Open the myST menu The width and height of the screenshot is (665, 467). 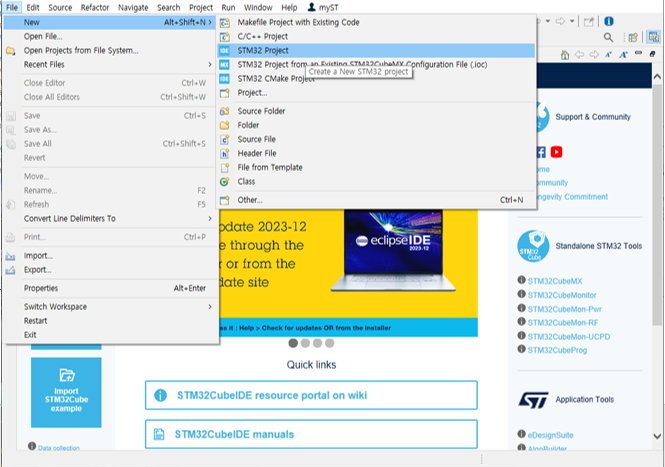(x=323, y=7)
